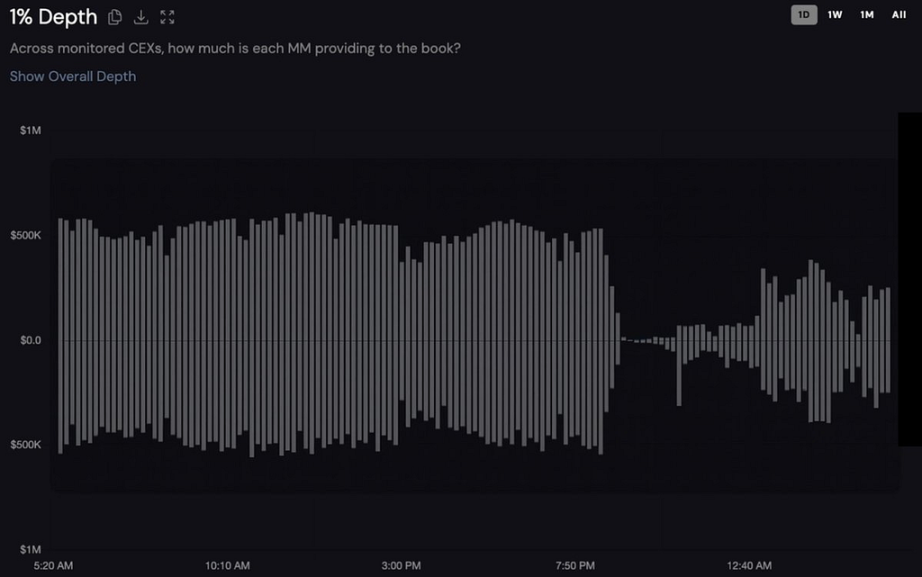Click the 3:00 PM time axis label
The width and height of the screenshot is (922, 577).
click(401, 566)
